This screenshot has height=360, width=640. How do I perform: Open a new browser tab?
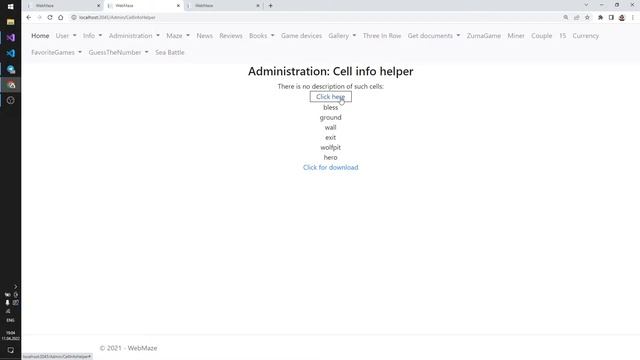pos(270,6)
